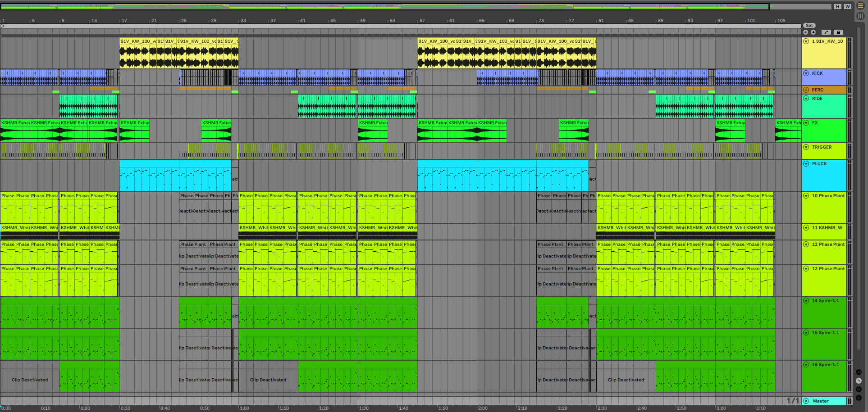The width and height of the screenshot is (868, 412).
Task: Jump to previous locator arrow
Action: click(806, 32)
